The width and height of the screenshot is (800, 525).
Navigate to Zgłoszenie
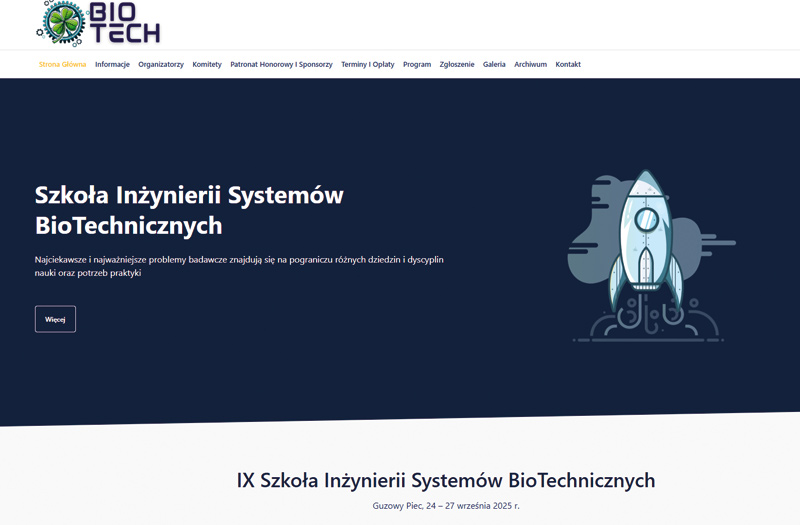(x=457, y=64)
